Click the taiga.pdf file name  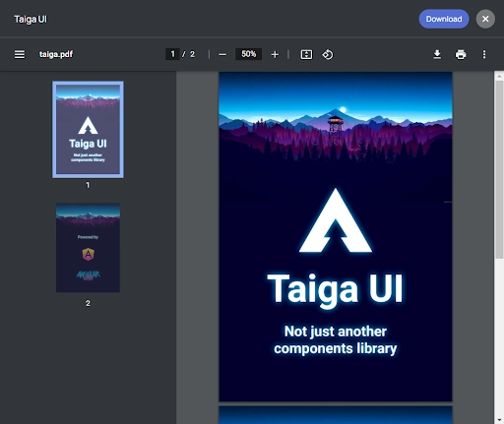[56, 54]
